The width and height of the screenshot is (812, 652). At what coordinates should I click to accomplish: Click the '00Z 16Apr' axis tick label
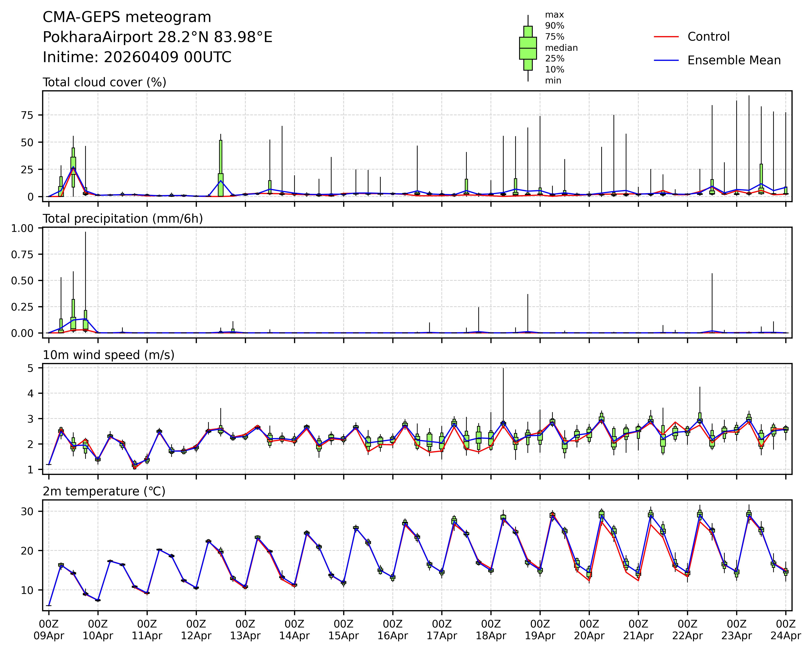point(392,630)
